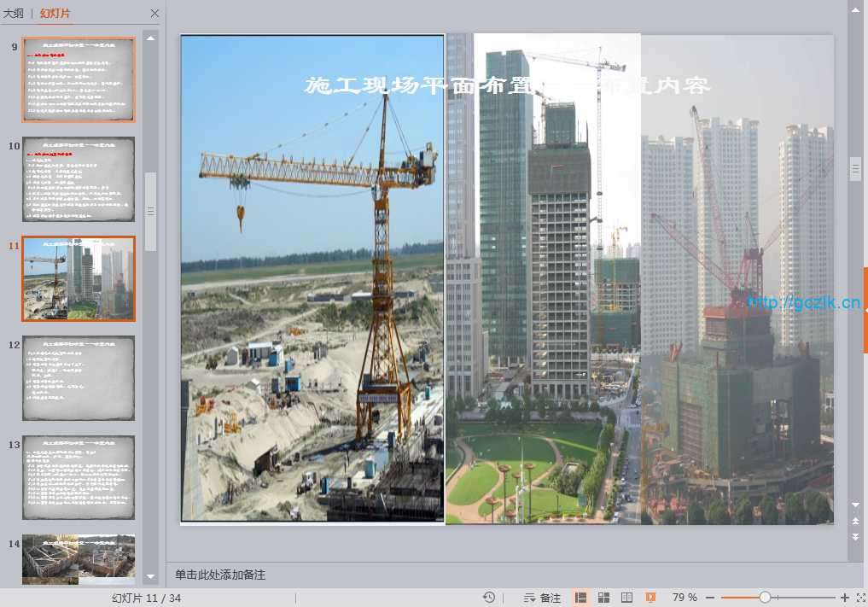Screen dimensions: 868x607
Task: Go to next slide via double-down arrow
Action: click(x=855, y=536)
